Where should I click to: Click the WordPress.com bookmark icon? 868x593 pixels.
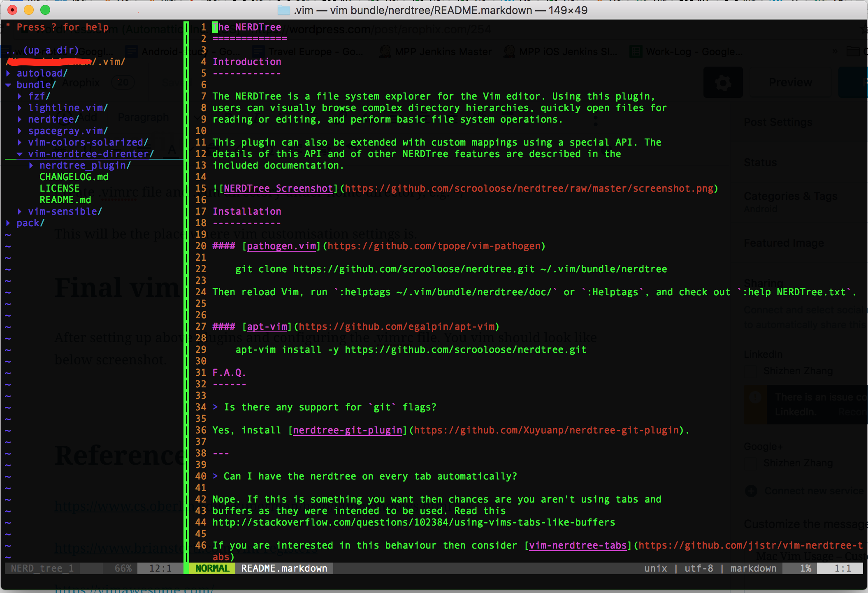25,30
